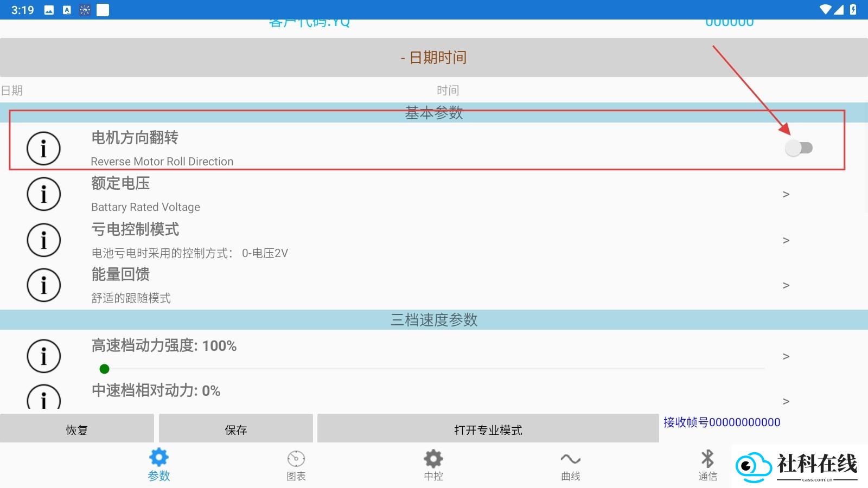
Task: Open 中速档相对动力 detail arrow
Action: (x=786, y=401)
